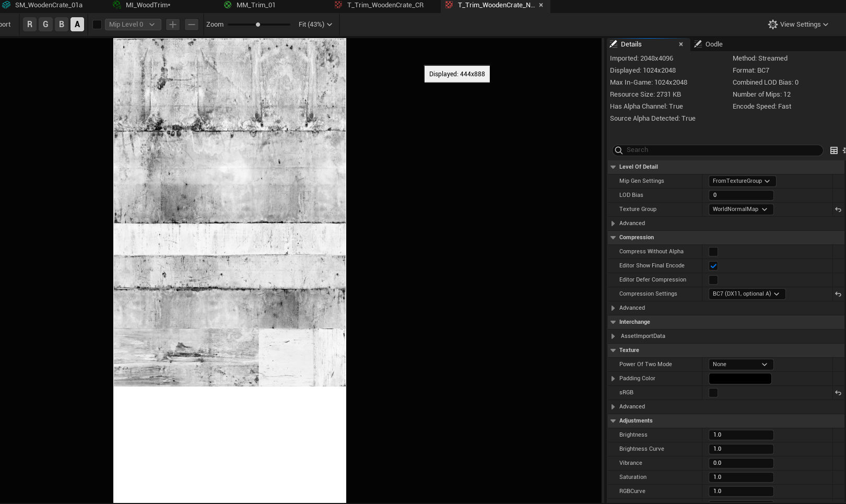Enable Compress Without Alpha checkbox
Screen dimensions: 846x504
point(713,252)
